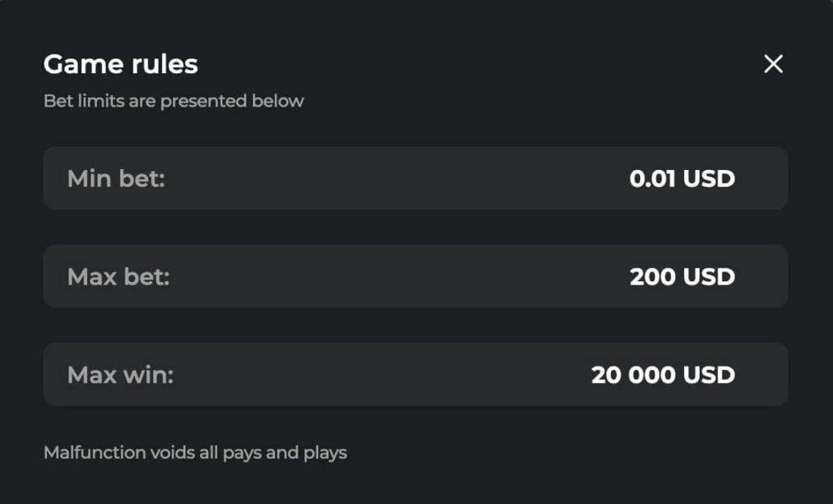The height and width of the screenshot is (504, 833).
Task: Click the "Max win:" label
Action: point(120,375)
